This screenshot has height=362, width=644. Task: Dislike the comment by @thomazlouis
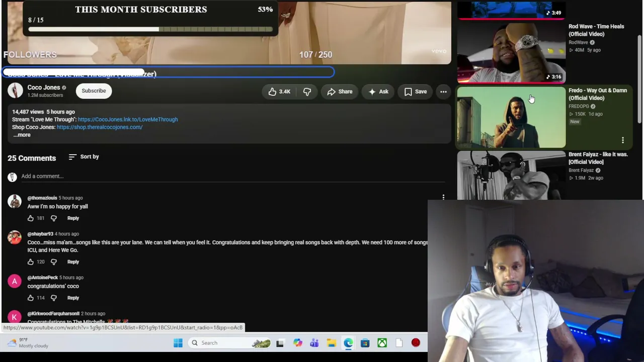pos(54,218)
